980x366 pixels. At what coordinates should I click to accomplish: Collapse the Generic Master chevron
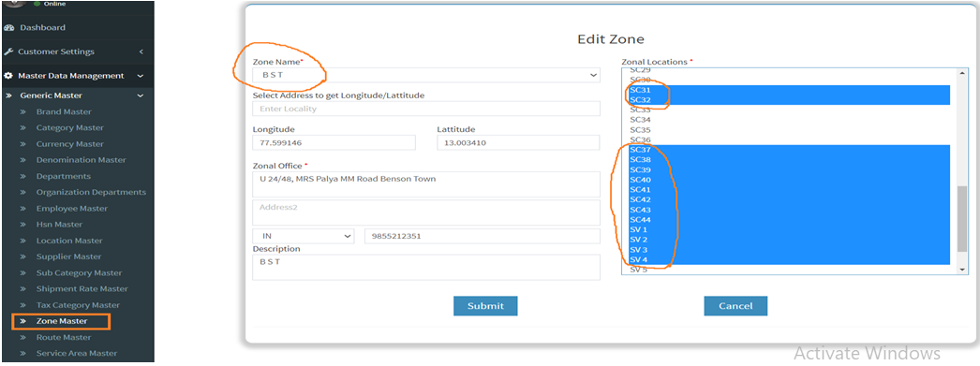coord(141,95)
